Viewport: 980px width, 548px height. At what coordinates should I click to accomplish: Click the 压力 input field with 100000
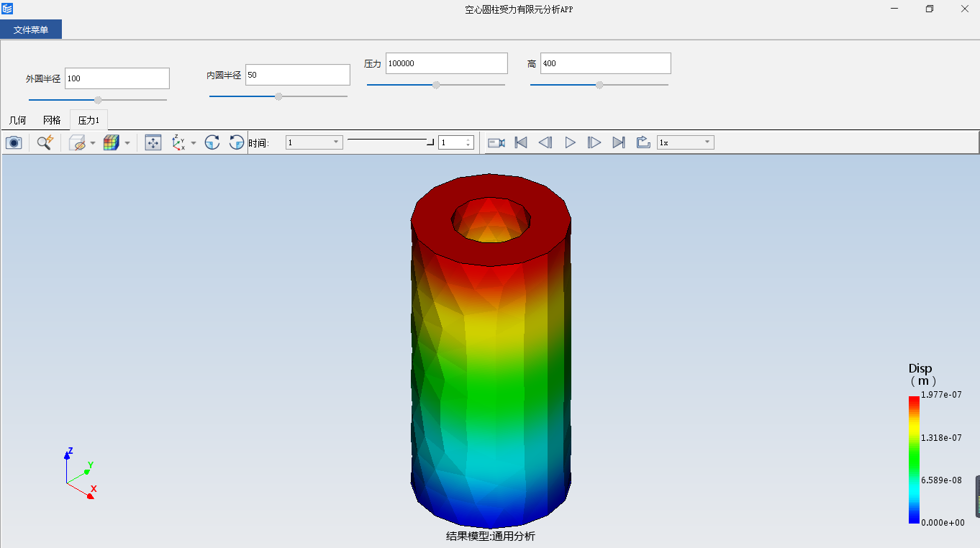447,63
